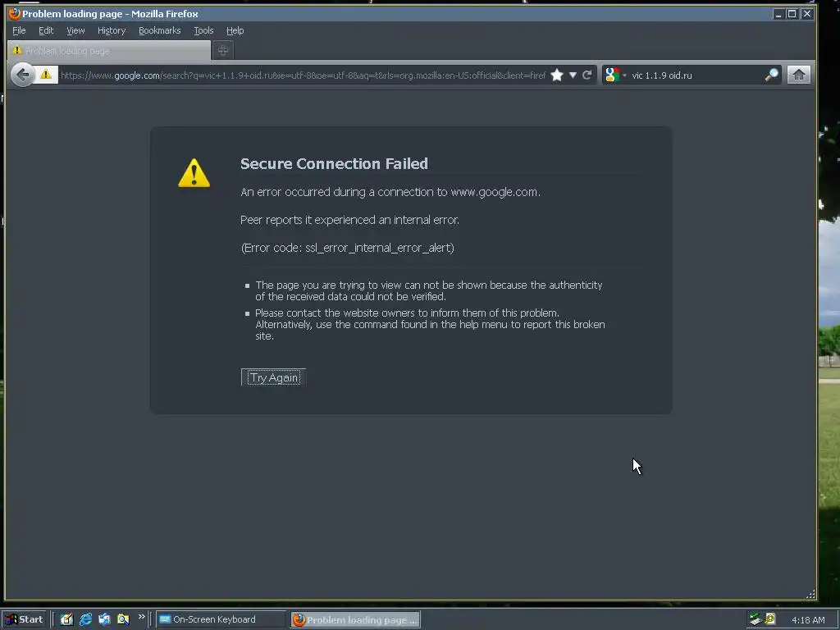840x630 pixels.
Task: Click the Firefox Problem loading page taskbar button
Action: (355, 620)
